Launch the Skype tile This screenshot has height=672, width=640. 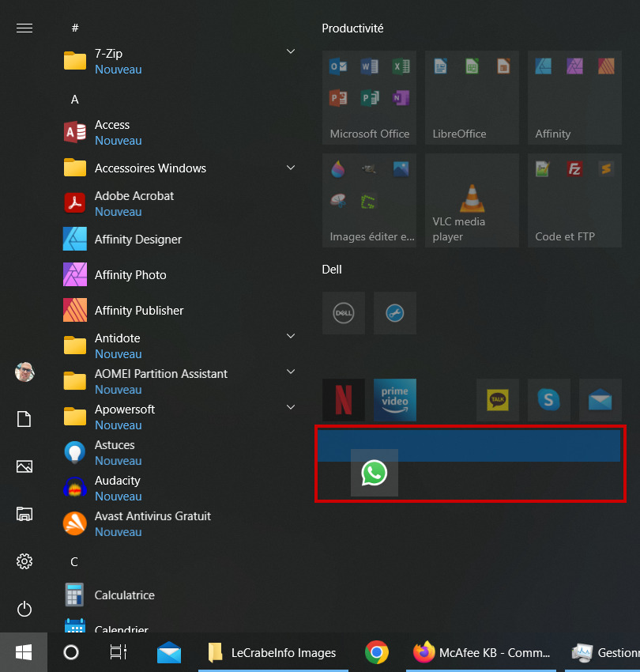[549, 400]
